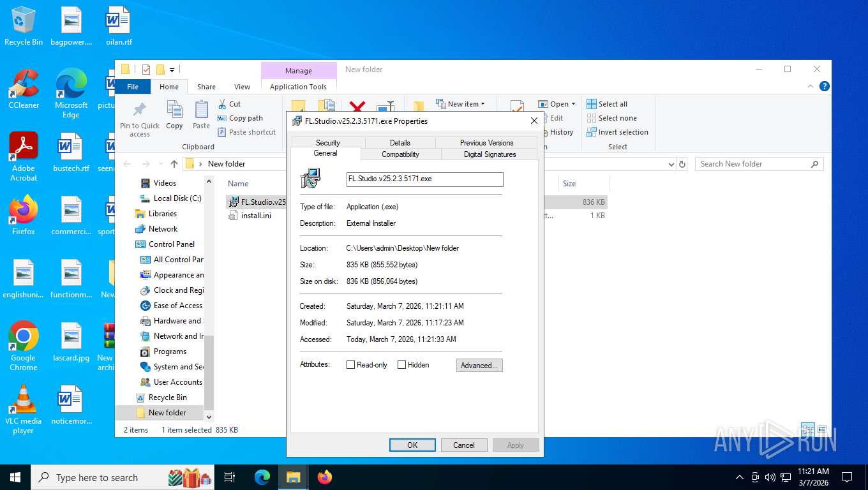This screenshot has height=490, width=868.
Task: Open Advanced attributes dialog
Action: coord(479,366)
